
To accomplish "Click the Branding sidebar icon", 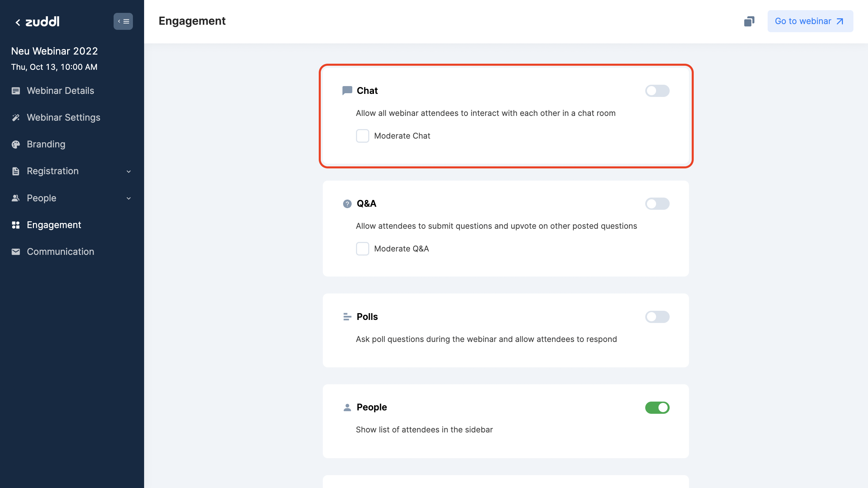I will pyautogui.click(x=16, y=144).
